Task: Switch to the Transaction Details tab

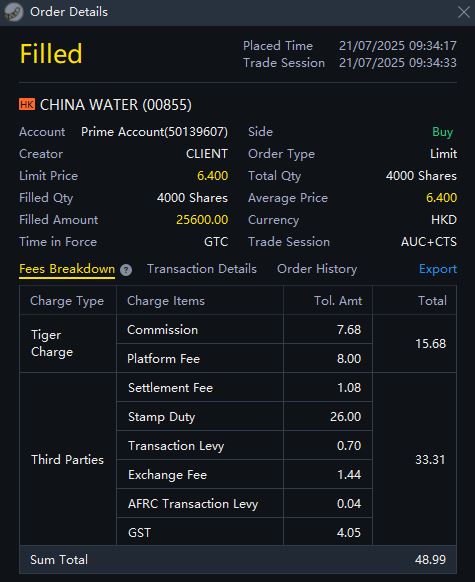Action: pyautogui.click(x=202, y=269)
